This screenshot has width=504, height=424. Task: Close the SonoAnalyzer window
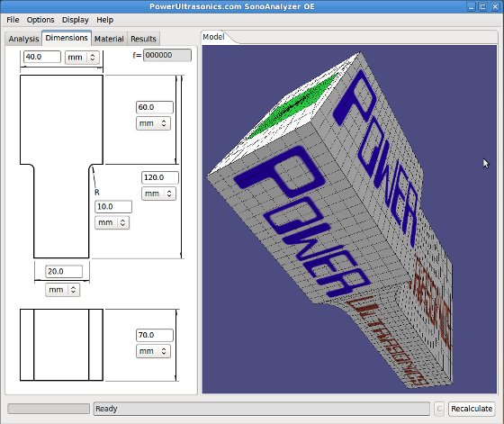[495, 6]
